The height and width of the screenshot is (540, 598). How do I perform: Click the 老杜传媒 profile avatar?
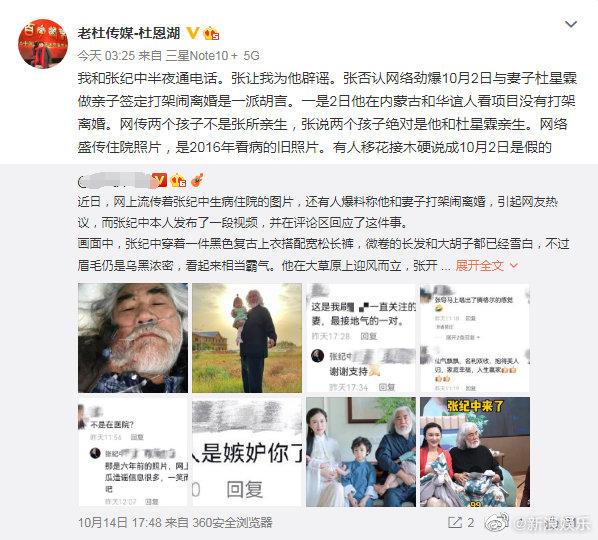pyautogui.click(x=43, y=43)
